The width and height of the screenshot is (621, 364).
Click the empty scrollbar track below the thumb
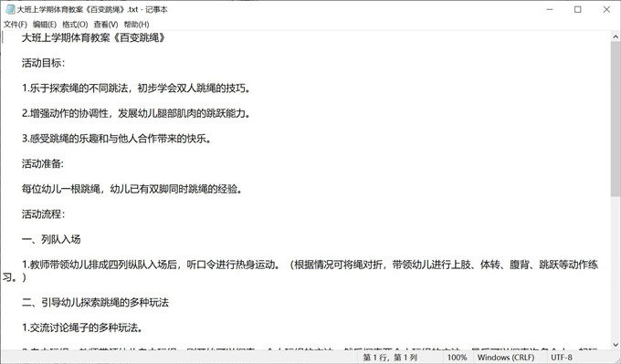(616, 268)
